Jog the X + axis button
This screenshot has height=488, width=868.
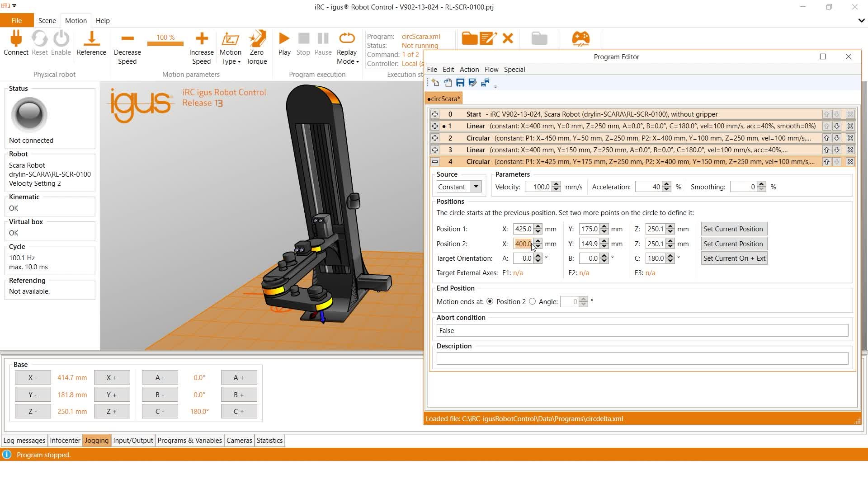point(112,378)
